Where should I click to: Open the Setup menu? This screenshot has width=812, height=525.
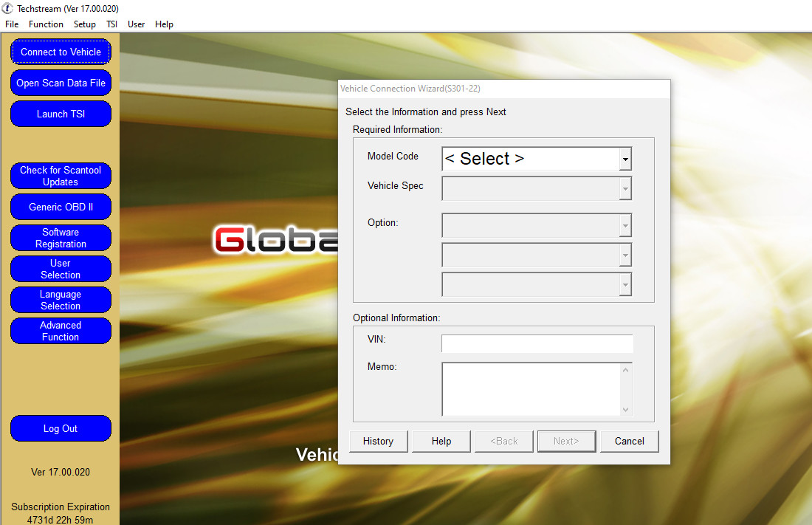point(84,24)
